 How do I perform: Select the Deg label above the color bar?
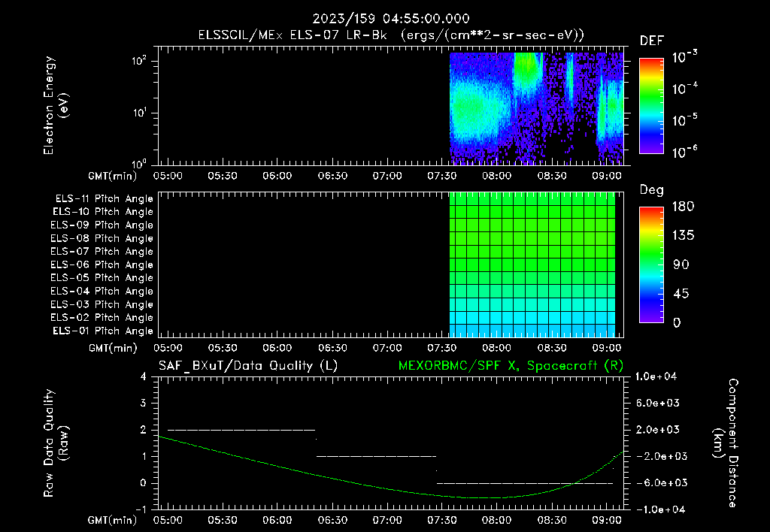pos(652,190)
